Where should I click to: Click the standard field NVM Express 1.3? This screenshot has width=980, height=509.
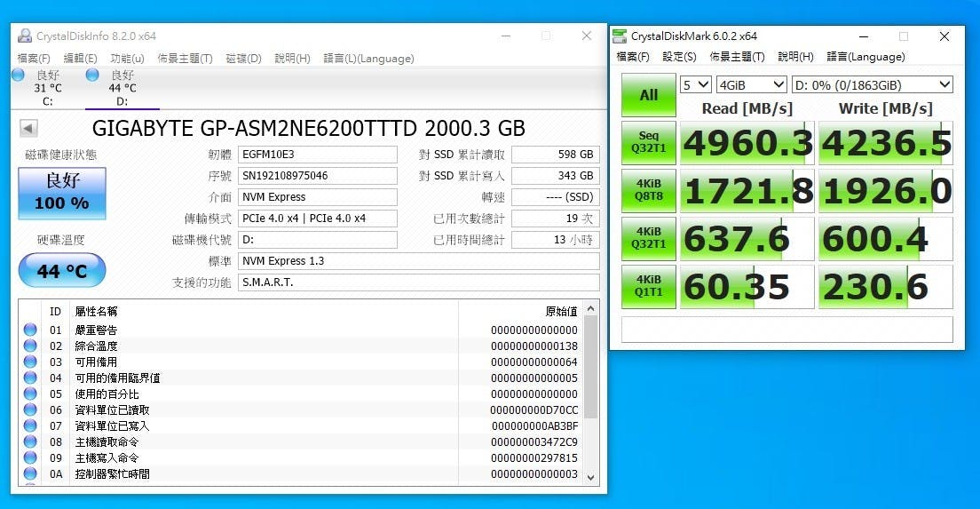click(419, 261)
